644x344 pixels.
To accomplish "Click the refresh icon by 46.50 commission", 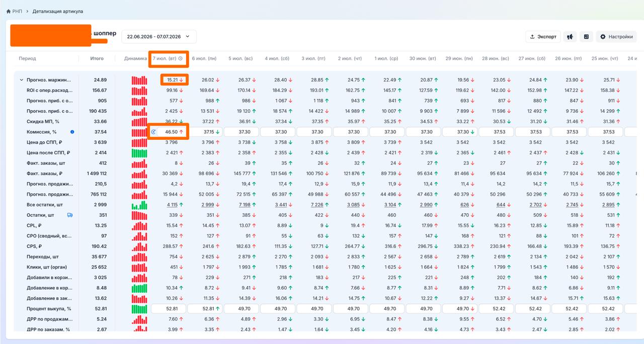I will click(x=153, y=132).
